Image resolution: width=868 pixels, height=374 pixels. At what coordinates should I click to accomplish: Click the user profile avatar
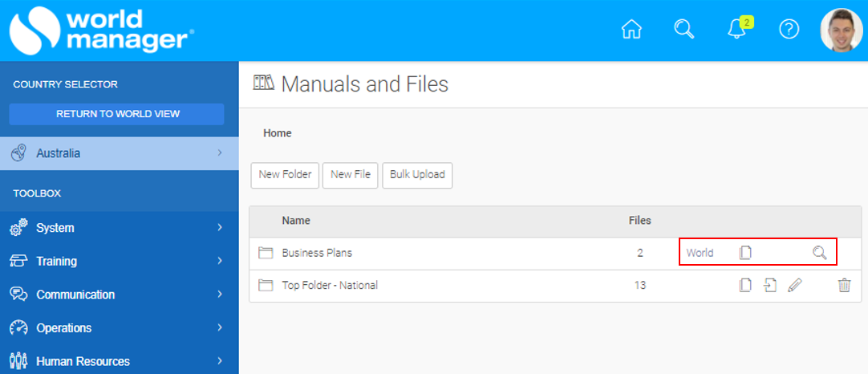(842, 30)
